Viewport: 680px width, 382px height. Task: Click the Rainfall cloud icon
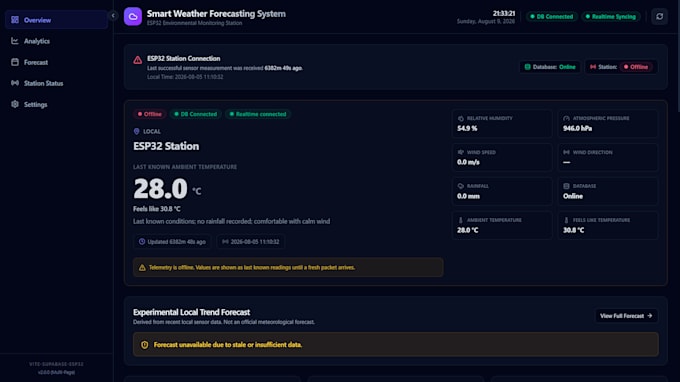click(461, 186)
